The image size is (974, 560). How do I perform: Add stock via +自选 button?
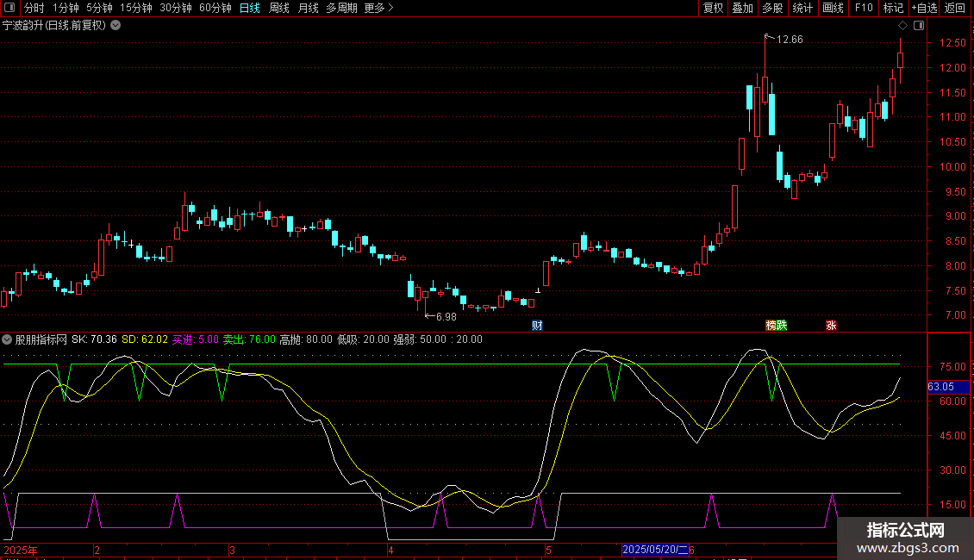(x=923, y=9)
